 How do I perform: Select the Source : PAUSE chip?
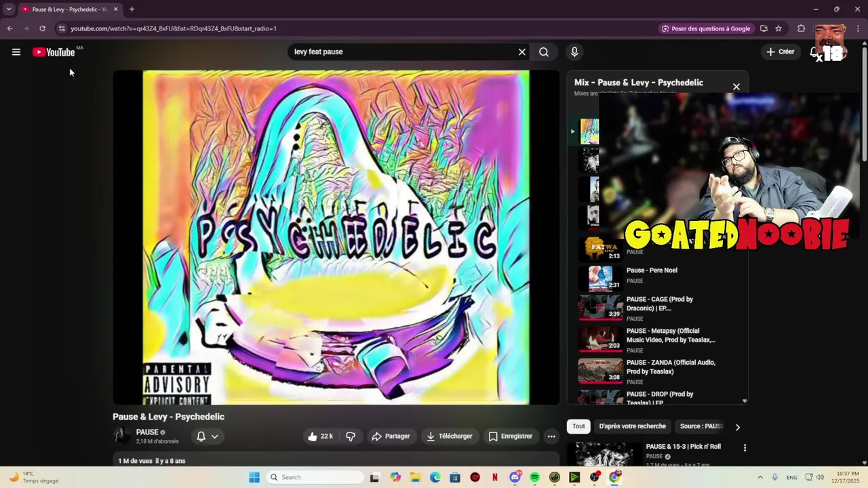pyautogui.click(x=701, y=426)
